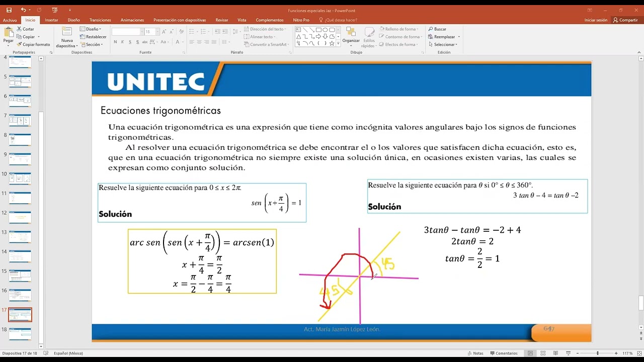Toggle Bold formatting (N)
Viewport: 644px width, 362px height.
115,42
